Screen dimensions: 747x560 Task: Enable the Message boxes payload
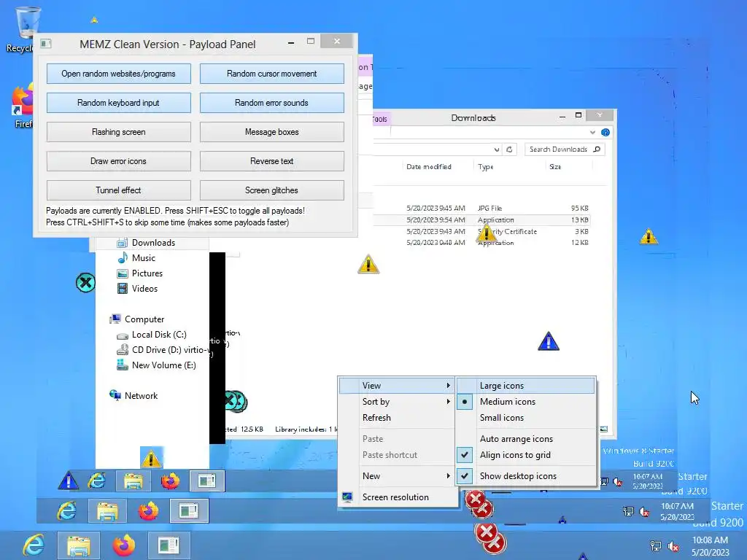(271, 132)
